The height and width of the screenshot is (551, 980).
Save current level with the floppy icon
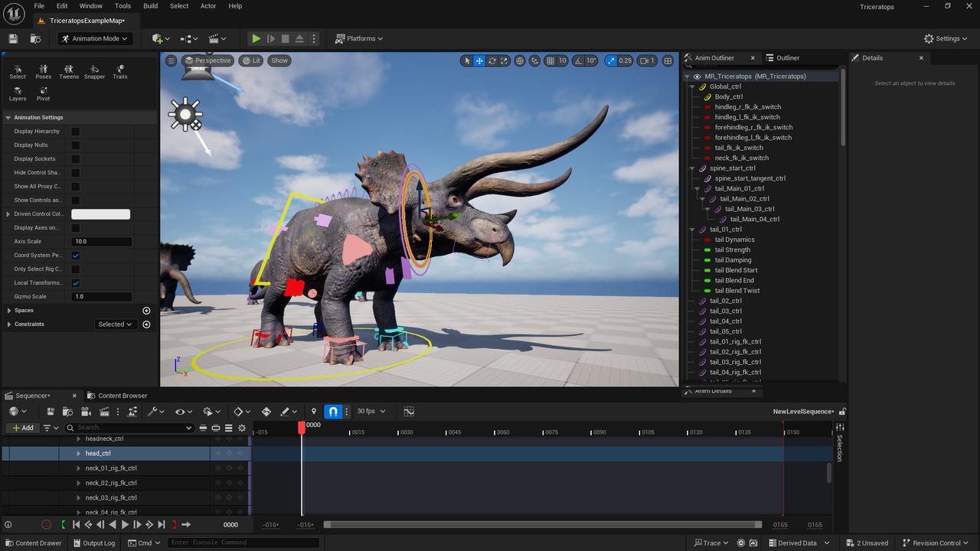click(x=13, y=38)
